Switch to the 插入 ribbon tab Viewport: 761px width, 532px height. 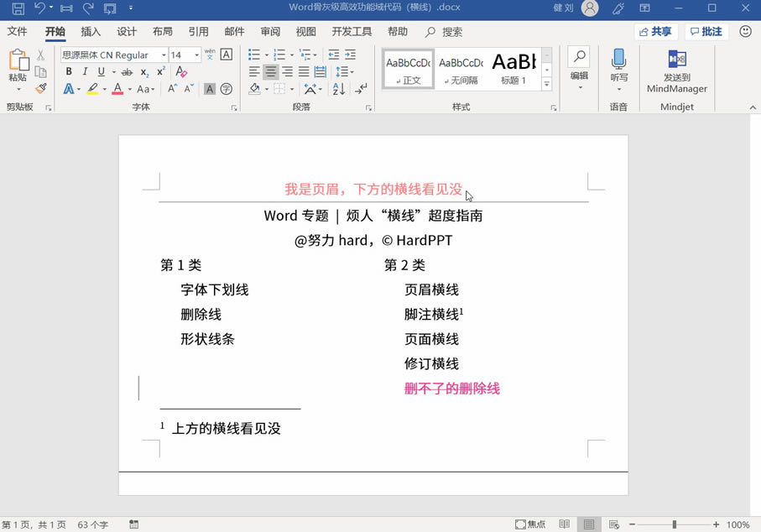click(91, 32)
